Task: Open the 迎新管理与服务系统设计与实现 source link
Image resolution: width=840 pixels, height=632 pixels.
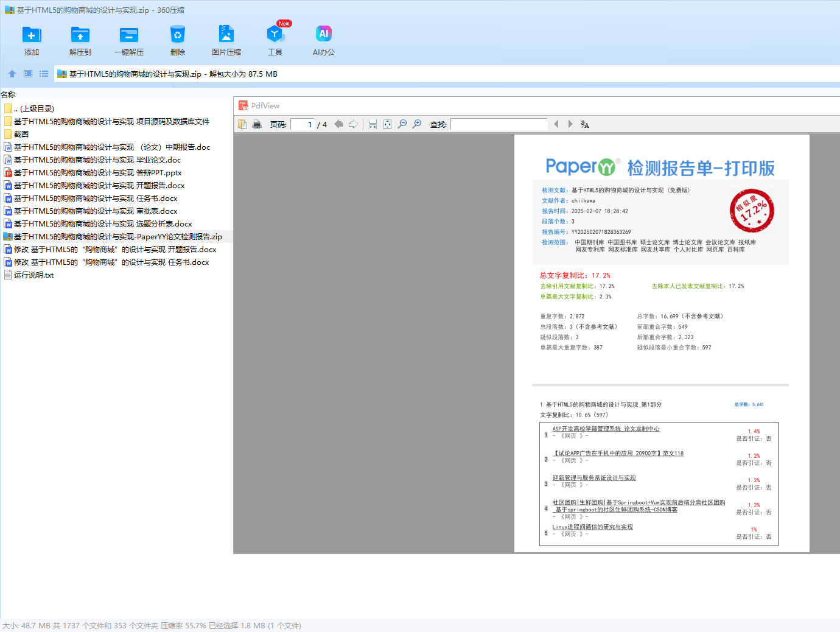Action: [594, 478]
